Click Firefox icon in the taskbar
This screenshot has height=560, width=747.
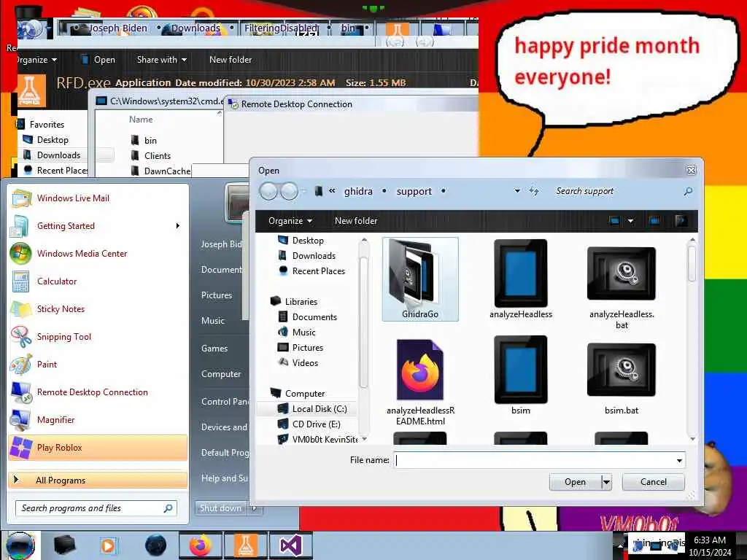[x=200, y=545]
